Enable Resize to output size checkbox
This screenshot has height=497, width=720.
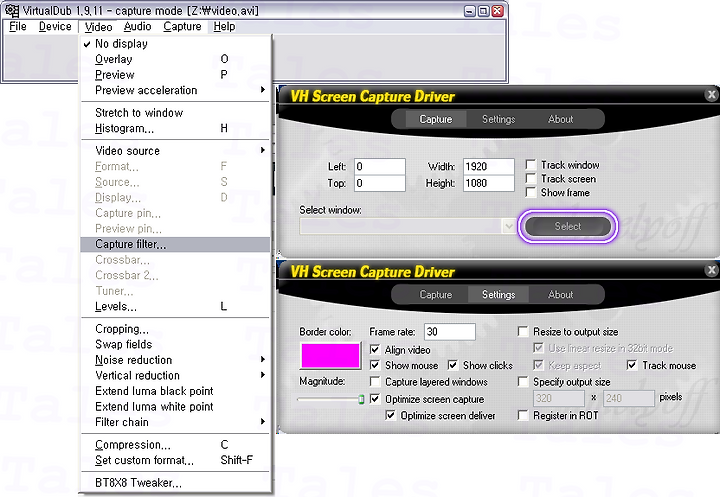pos(523,331)
